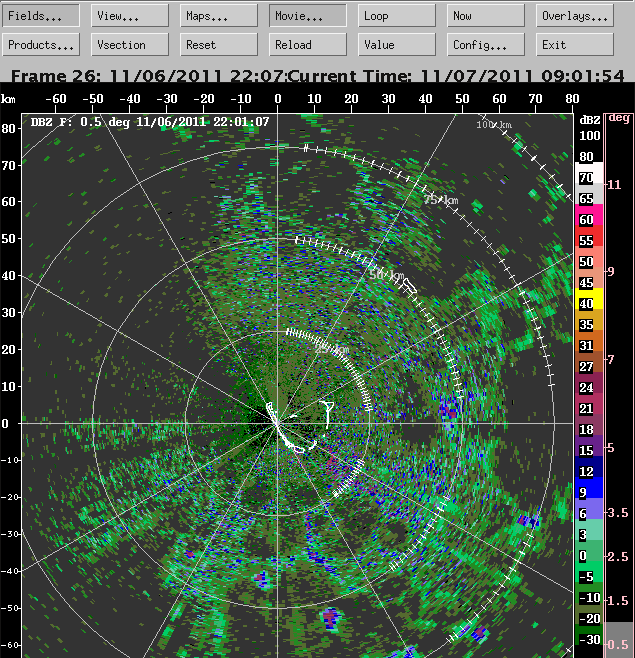This screenshot has height=658, width=635.
Task: Select the 2.5 deg elevation tick
Action: coord(617,556)
